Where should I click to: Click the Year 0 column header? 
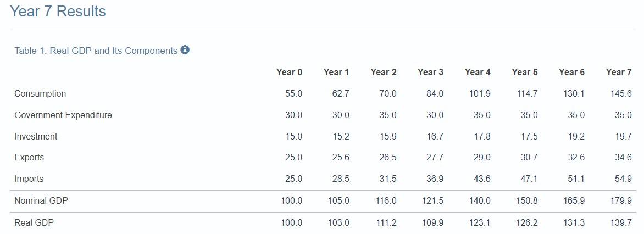[289, 73]
